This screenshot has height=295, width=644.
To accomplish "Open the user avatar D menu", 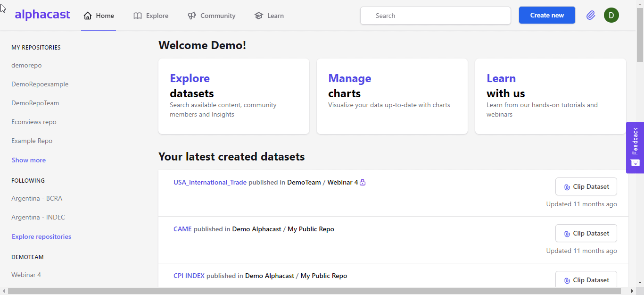I will click(x=611, y=15).
